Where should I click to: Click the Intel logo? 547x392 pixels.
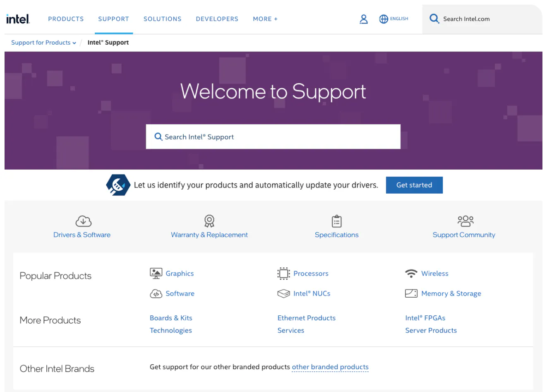(18, 19)
